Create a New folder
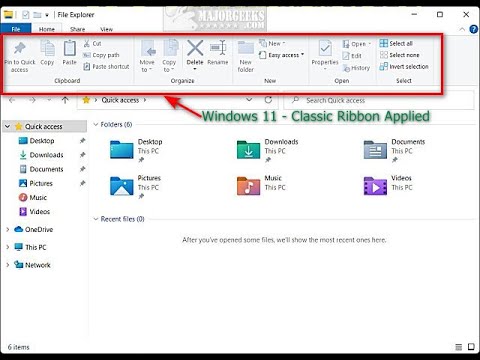This screenshot has height=360, width=480. pos(246,57)
